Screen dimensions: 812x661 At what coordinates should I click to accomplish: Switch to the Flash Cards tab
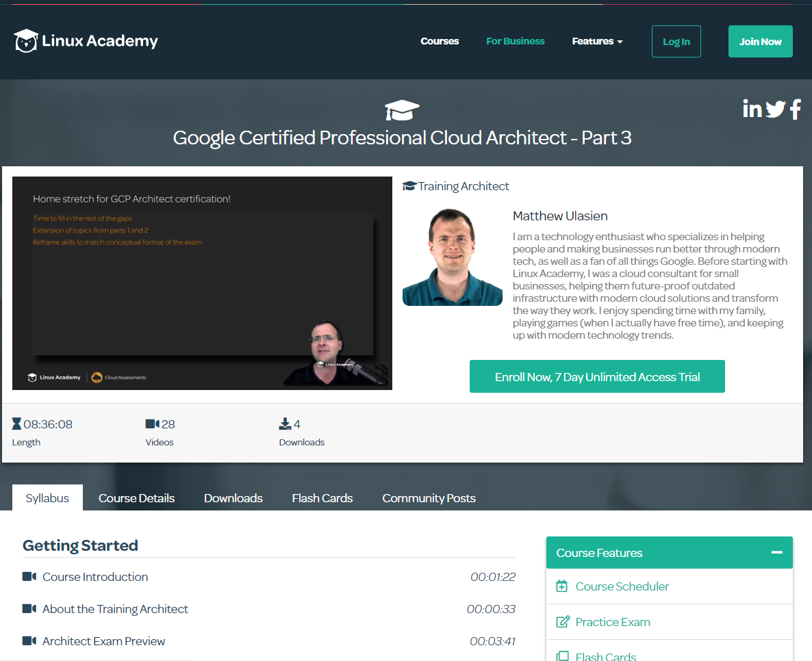tap(322, 498)
